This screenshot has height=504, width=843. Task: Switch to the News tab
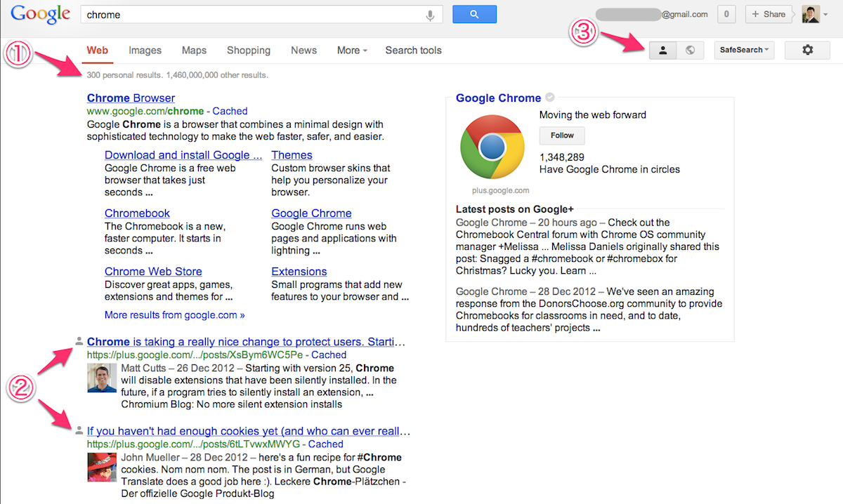point(304,51)
